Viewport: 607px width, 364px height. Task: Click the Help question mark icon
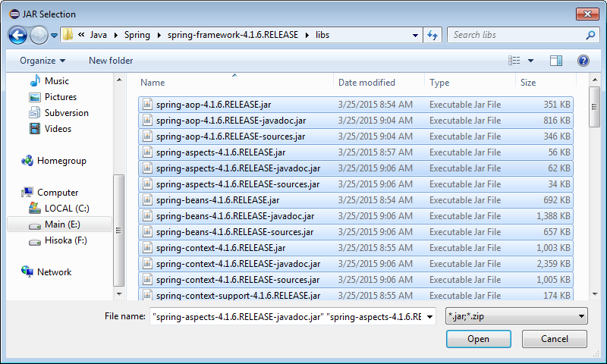click(583, 61)
